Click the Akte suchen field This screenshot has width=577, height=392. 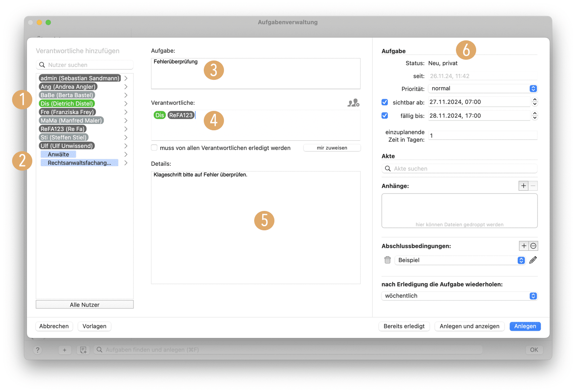pos(459,169)
